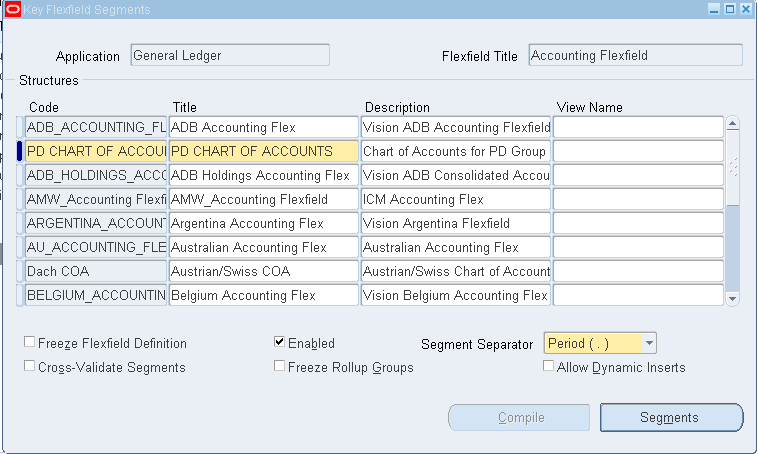Uncheck the Enabled checkbox
This screenshot has height=454, width=758.
[x=280, y=343]
